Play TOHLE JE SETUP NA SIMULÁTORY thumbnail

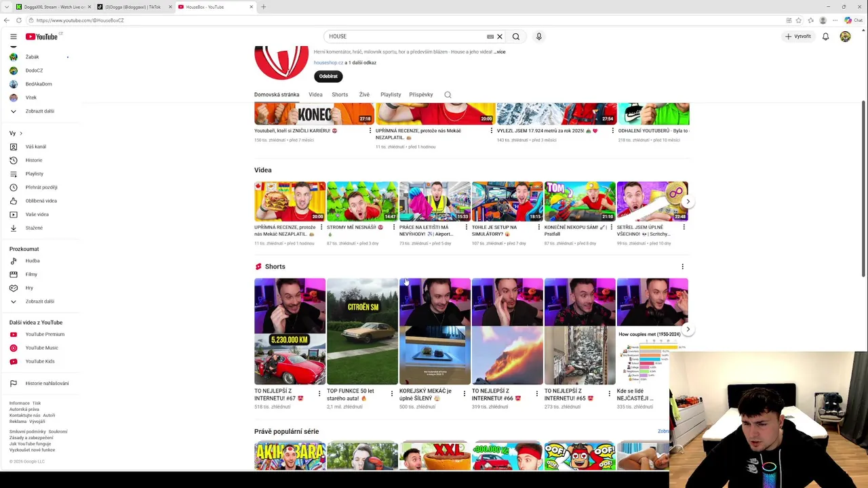tap(507, 201)
